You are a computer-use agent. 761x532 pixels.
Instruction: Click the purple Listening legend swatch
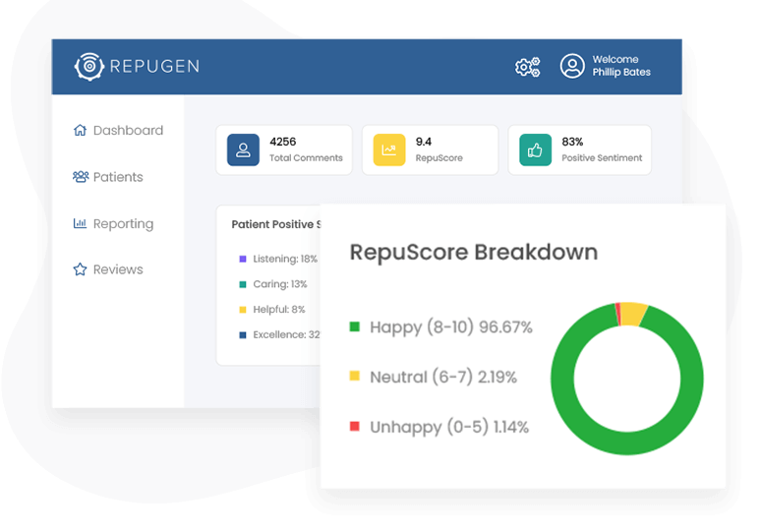click(x=243, y=260)
